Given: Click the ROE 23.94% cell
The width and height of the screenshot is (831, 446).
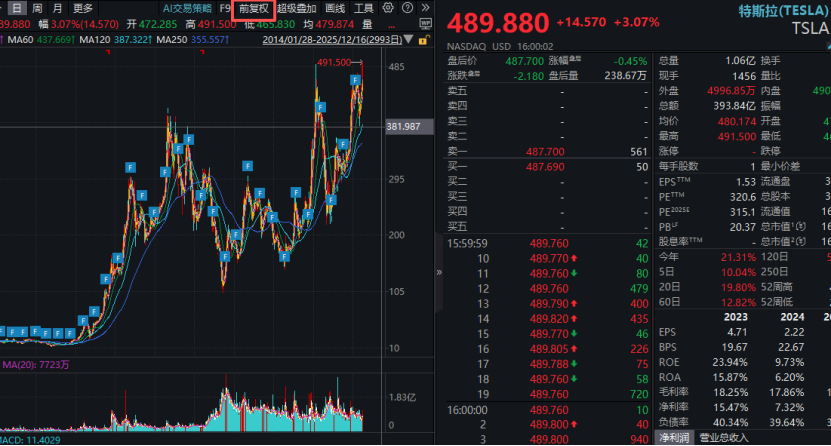Looking at the screenshot, I should (730, 362).
